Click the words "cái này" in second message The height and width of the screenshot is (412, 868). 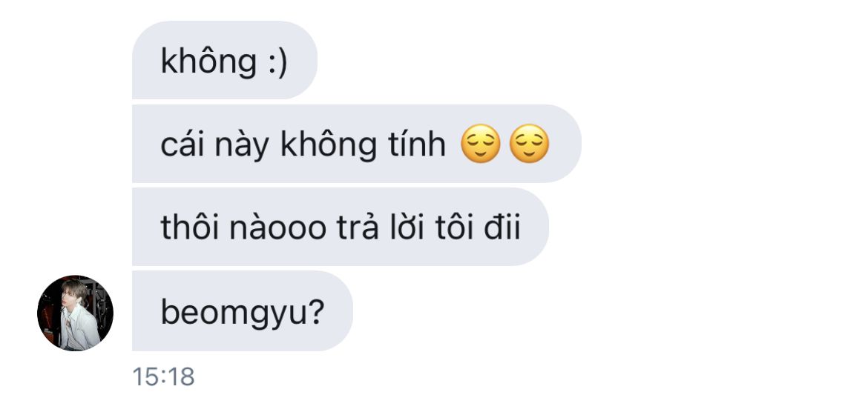(215, 145)
